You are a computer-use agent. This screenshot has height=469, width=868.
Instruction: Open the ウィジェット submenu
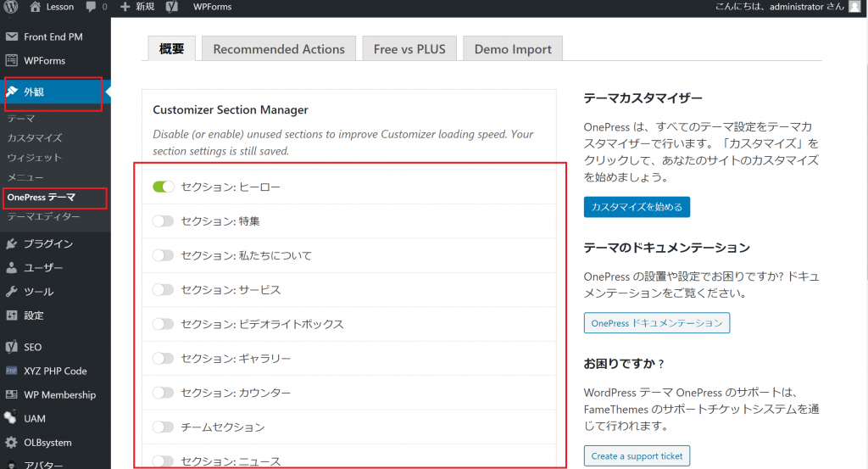click(34, 158)
